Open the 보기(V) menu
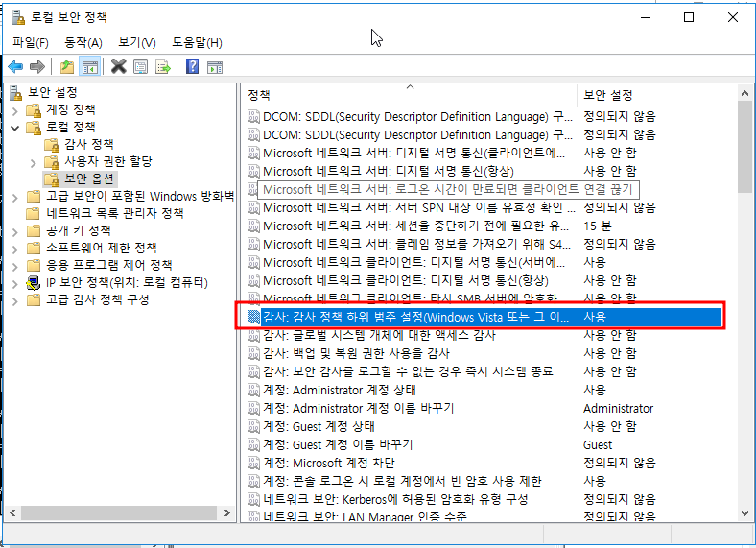This screenshot has width=756, height=548. pyautogui.click(x=137, y=42)
